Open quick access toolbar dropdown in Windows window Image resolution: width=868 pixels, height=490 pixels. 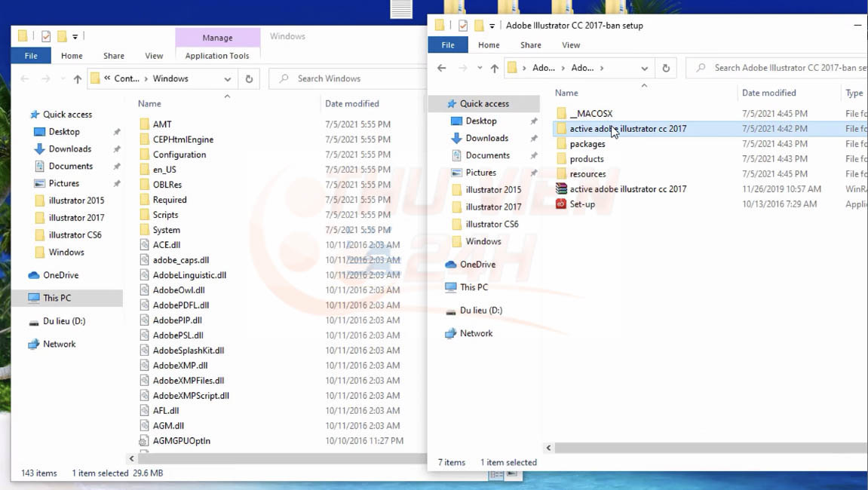click(75, 37)
